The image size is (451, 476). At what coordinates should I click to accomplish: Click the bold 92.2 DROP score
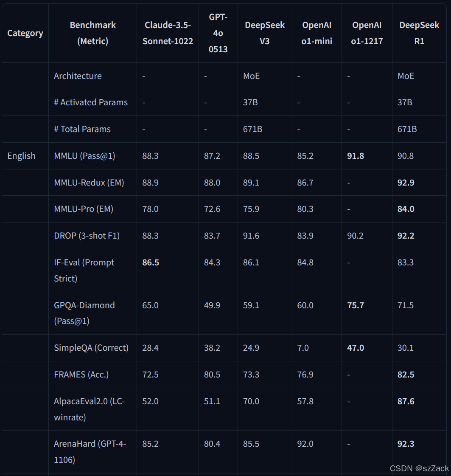pyautogui.click(x=406, y=236)
